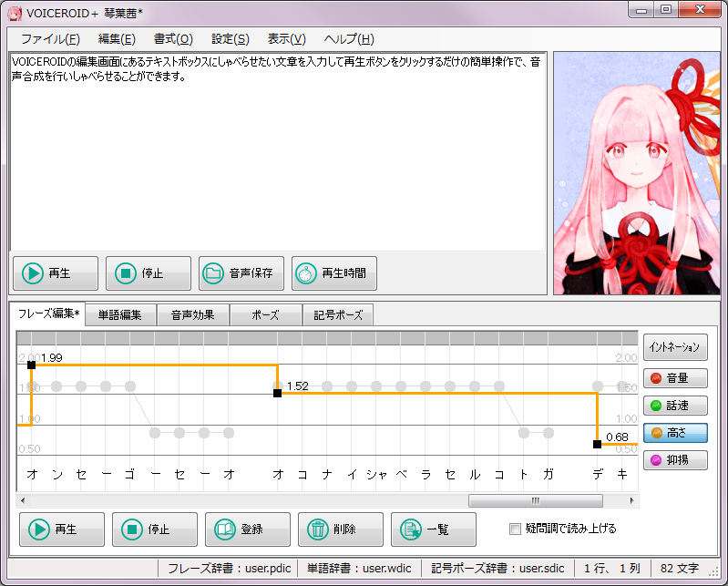Play the phrase with the lower 再生 button

pyautogui.click(x=62, y=529)
